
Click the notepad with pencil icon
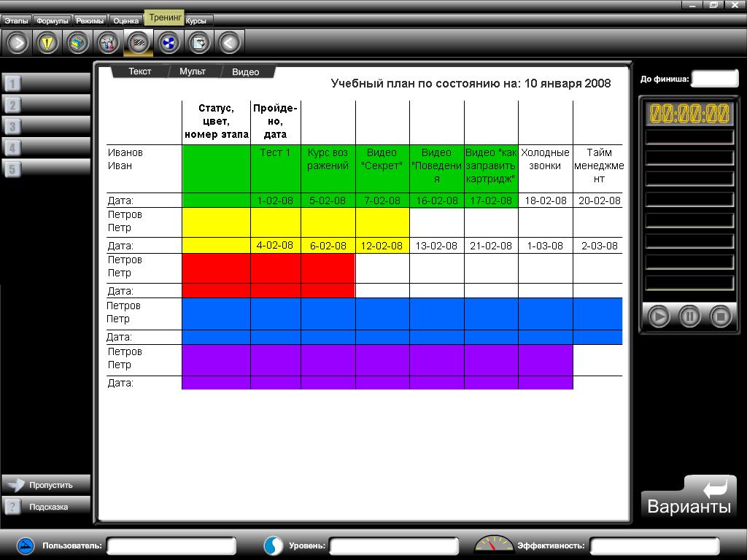coord(199,43)
